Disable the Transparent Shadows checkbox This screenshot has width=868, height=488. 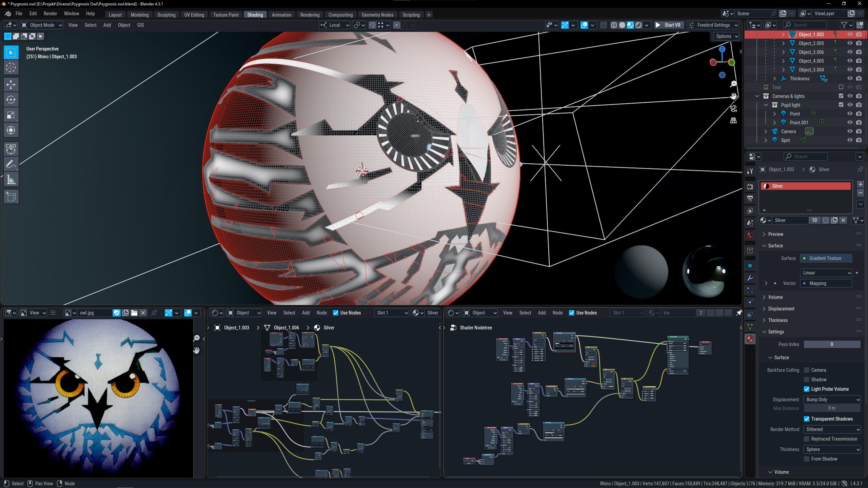[807, 419]
